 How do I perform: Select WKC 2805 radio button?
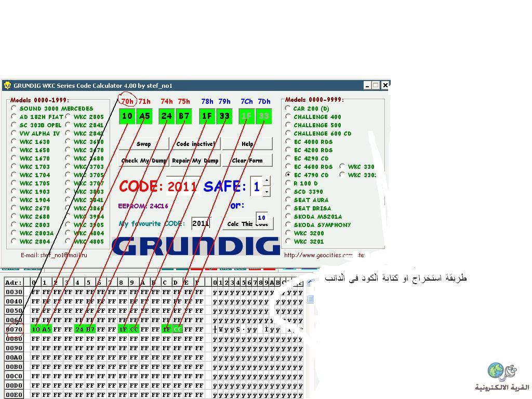(68, 116)
